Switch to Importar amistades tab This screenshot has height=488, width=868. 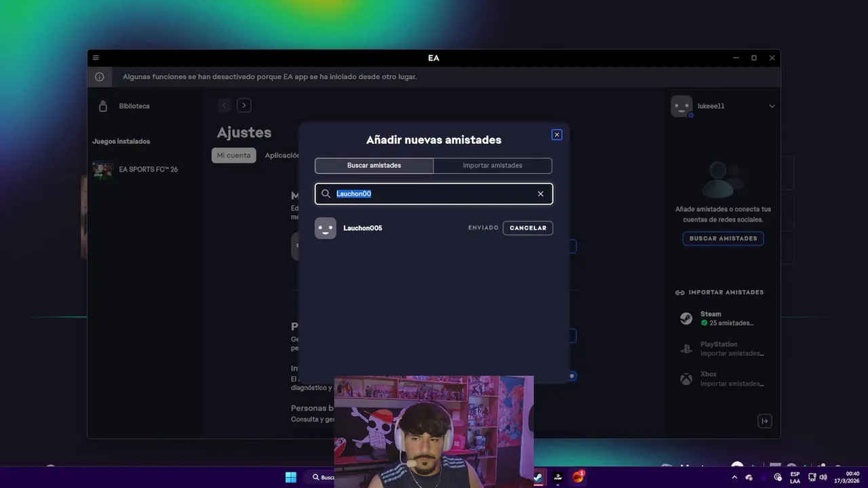point(492,165)
